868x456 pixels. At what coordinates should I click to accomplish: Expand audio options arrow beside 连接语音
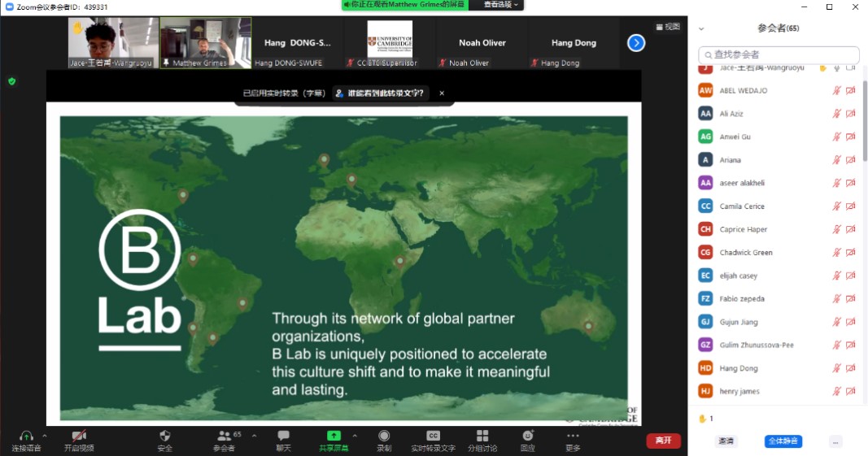coord(45,436)
